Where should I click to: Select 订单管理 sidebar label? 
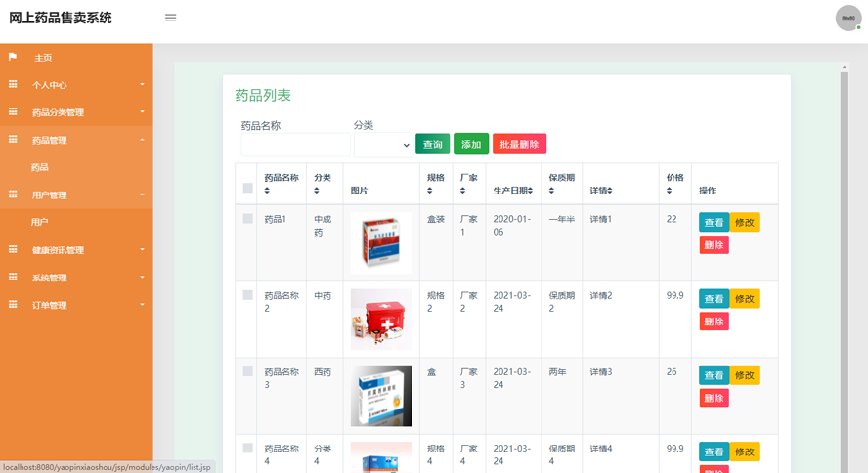click(49, 305)
